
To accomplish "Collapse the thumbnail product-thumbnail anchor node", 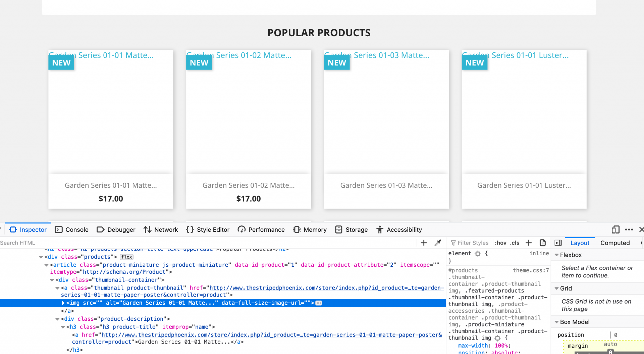I will click(57, 288).
